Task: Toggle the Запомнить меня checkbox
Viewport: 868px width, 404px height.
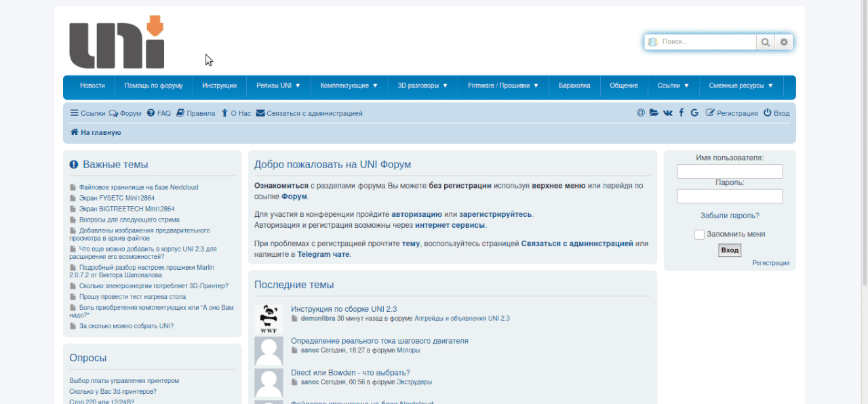Action: [x=699, y=235]
